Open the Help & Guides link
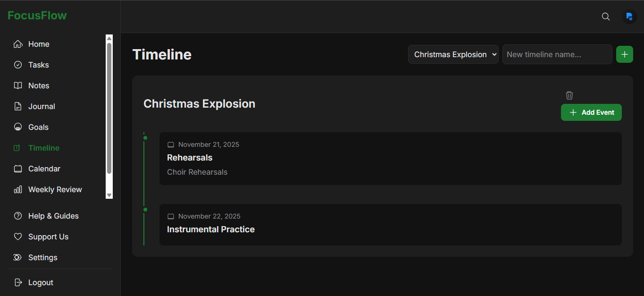 click(x=53, y=216)
